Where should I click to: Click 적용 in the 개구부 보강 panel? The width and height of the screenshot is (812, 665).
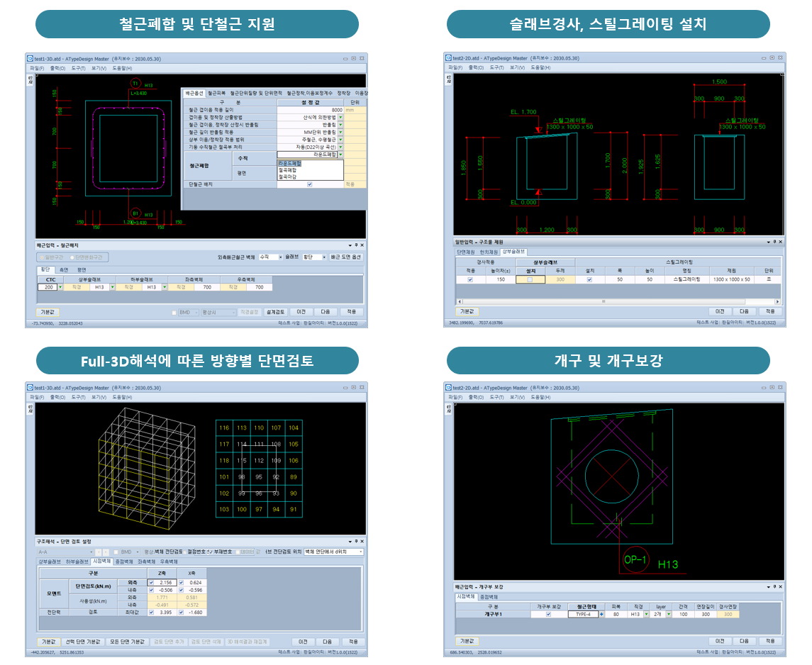[x=770, y=641]
